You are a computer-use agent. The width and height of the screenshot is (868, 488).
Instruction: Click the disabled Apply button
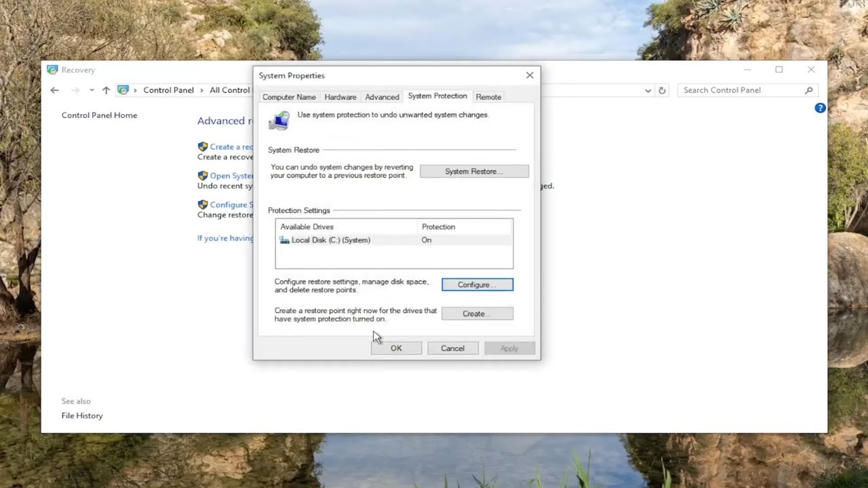click(509, 348)
